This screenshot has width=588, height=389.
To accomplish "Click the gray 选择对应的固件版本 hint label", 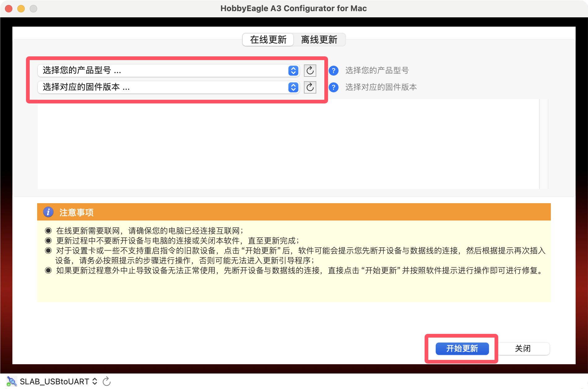I will point(381,87).
